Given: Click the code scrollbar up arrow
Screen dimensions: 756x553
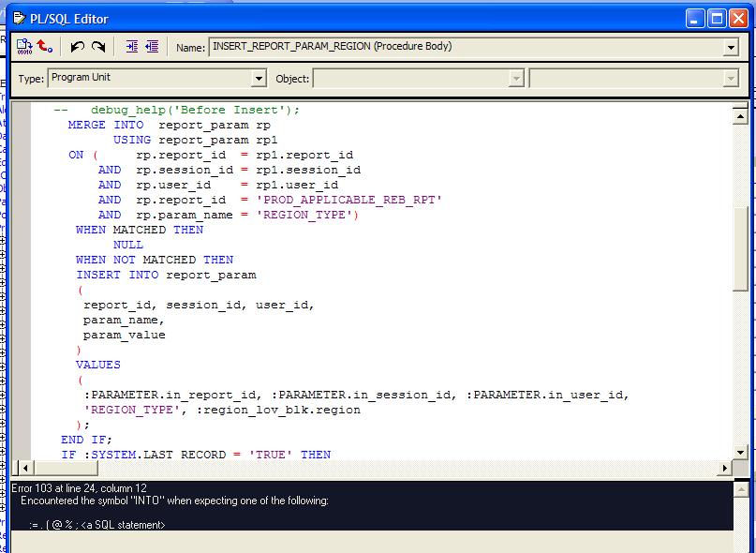Looking at the screenshot, I should (740, 116).
